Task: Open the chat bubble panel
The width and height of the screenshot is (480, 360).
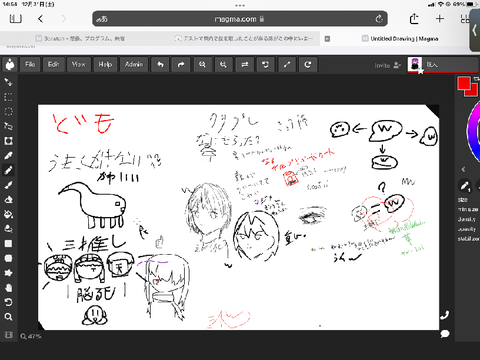Action: tap(445, 334)
